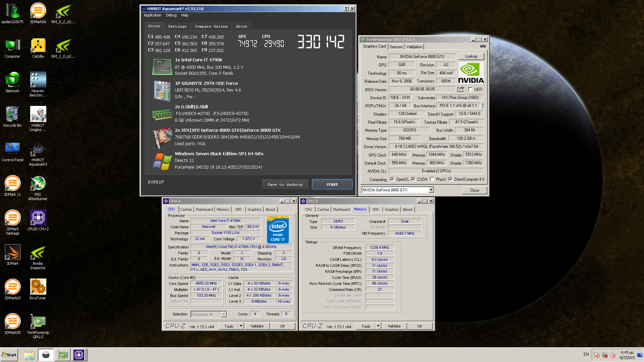Open TechPowerUp GPU-Z desktop shortcut

coord(38,326)
